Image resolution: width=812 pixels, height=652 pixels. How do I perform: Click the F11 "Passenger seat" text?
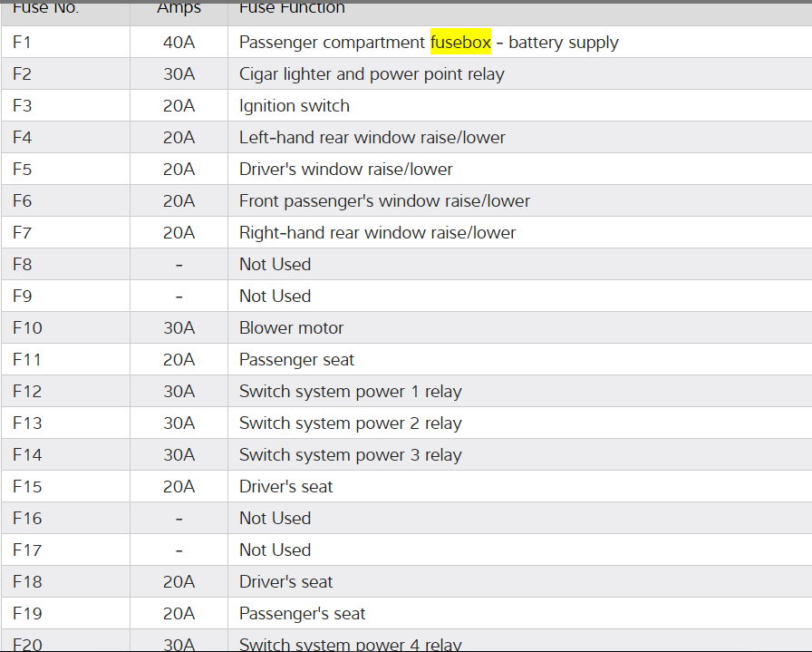296,360
